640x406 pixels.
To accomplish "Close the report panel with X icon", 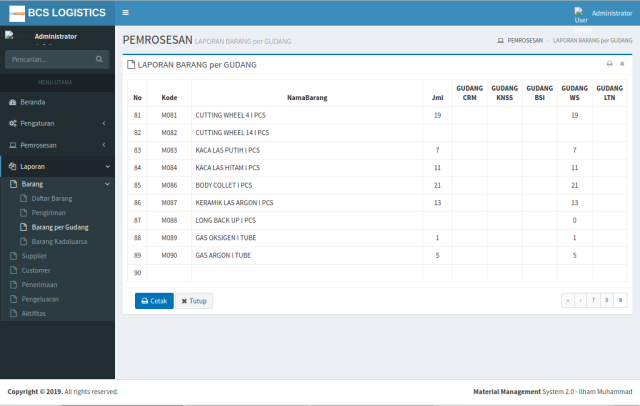I will coord(622,64).
